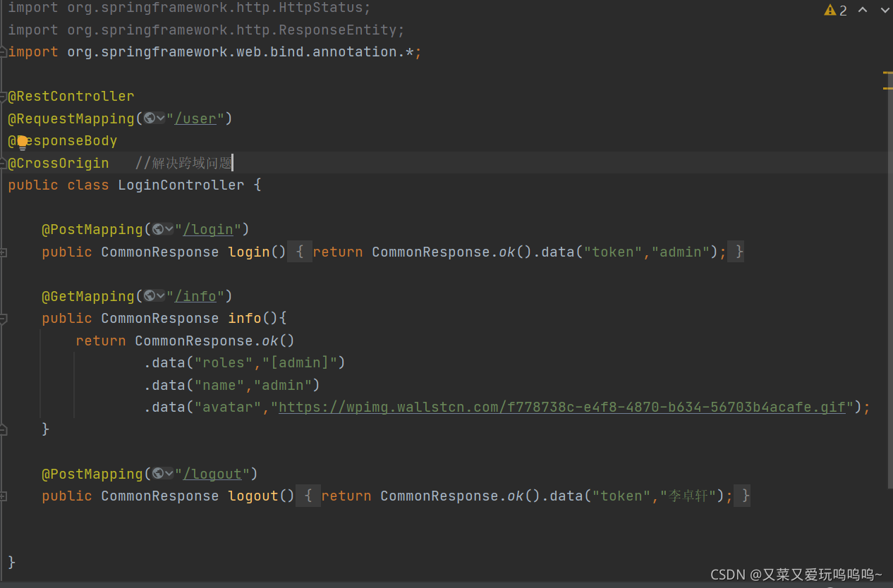Click the "token" string on the logout line
Screen dimensions: 893x588
(x=621, y=496)
